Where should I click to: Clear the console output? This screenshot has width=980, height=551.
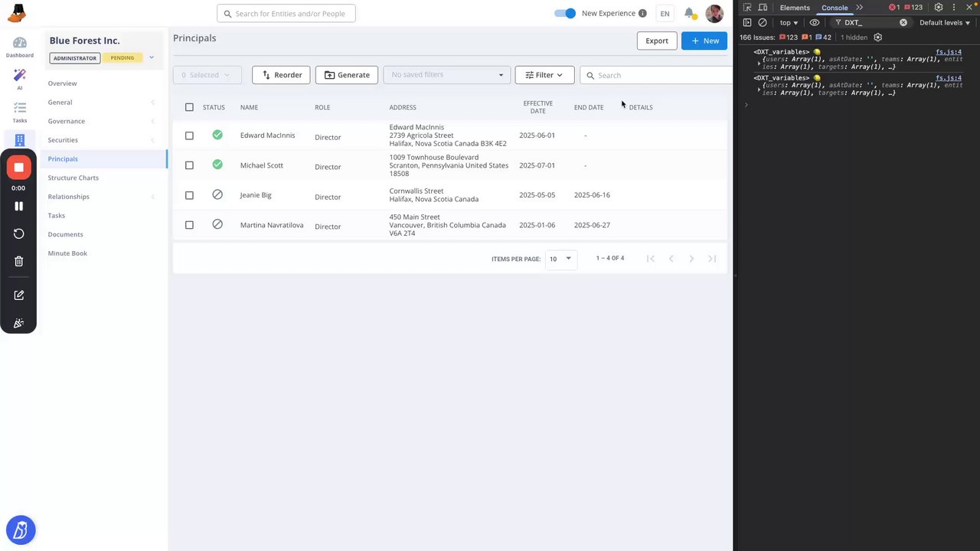coord(763,23)
